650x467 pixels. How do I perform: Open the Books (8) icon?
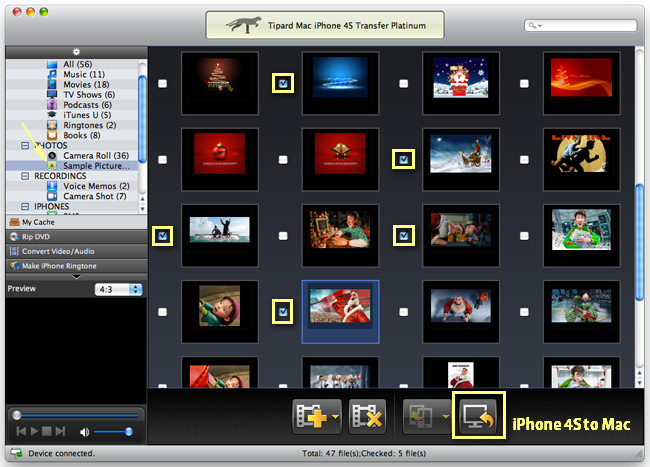click(x=52, y=135)
